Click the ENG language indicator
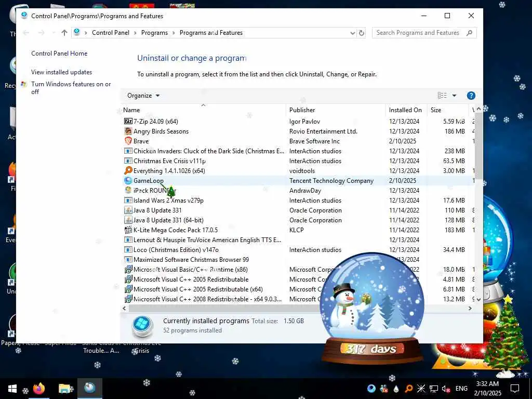The image size is (532, 399). tap(461, 389)
